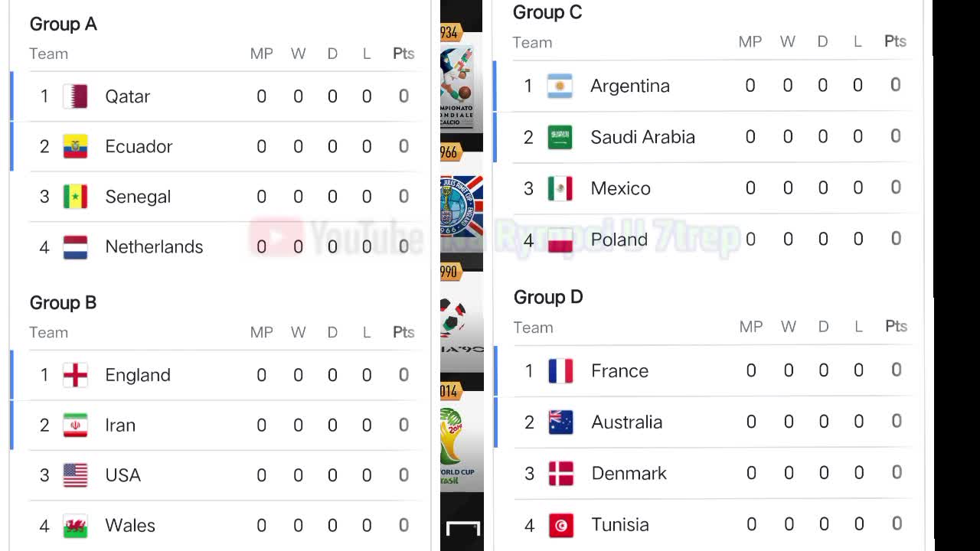The image size is (980, 551).
Task: Click the Denmark flag icon
Action: point(560,474)
